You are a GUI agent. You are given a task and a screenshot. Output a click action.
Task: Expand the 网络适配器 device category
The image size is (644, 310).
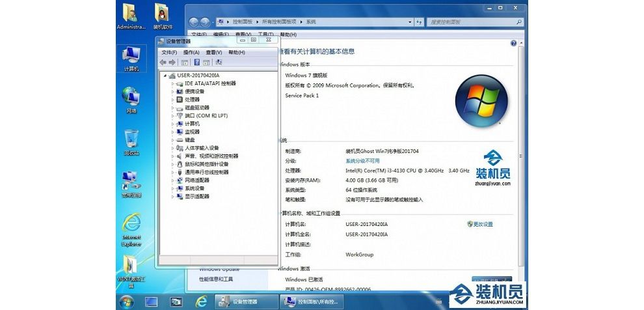click(173, 180)
